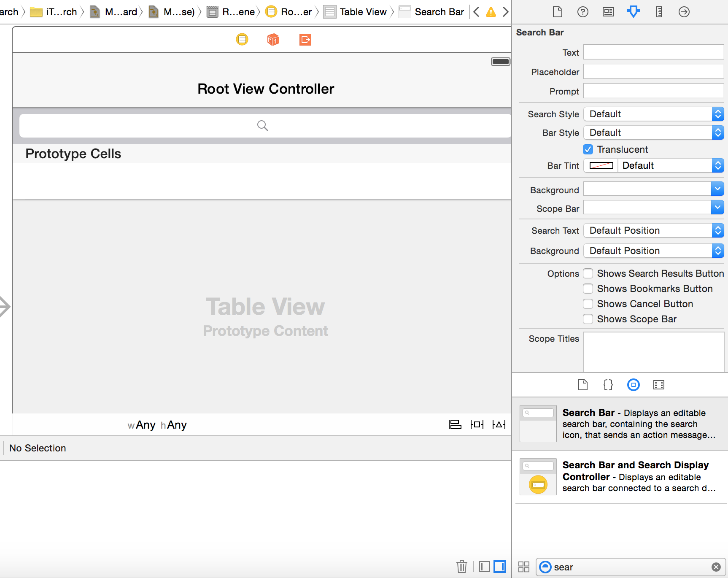Open the Search Style dropdown
This screenshot has width=728, height=578.
(x=653, y=114)
